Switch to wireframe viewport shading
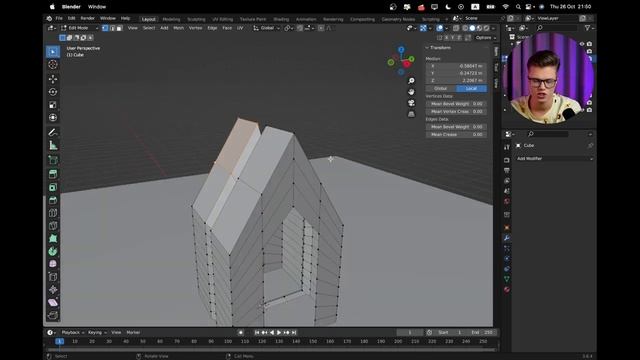The image size is (640, 360). (465, 28)
